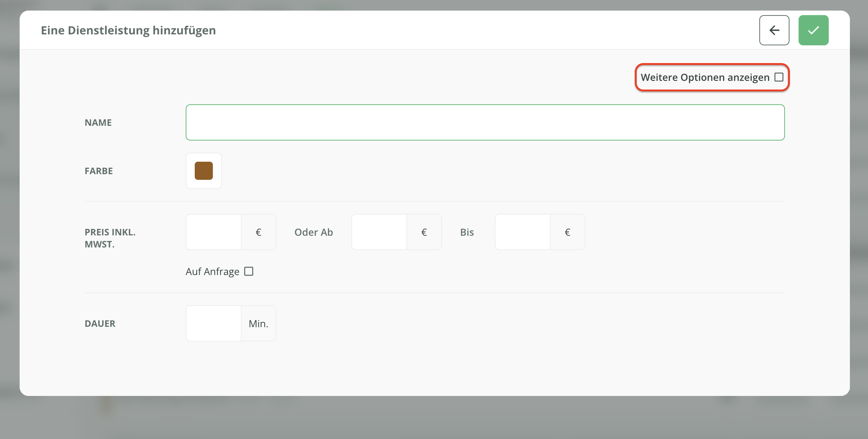Click the FARBE field label
Viewport: 868px width, 439px height.
pyautogui.click(x=98, y=171)
